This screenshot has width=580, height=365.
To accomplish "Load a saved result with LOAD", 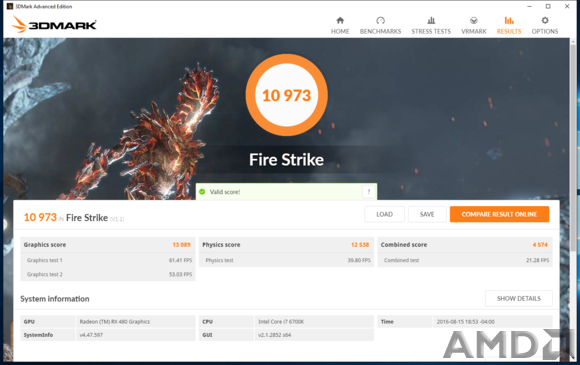I will coord(384,214).
